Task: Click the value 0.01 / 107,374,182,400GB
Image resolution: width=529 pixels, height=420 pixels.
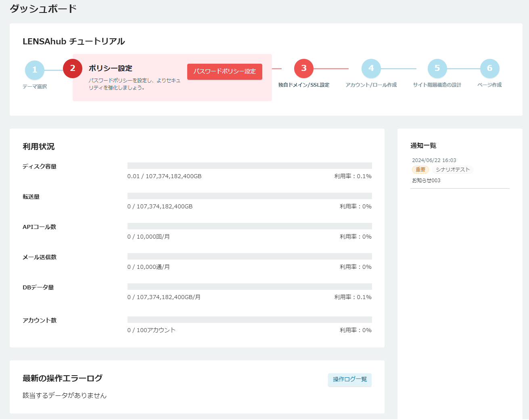Action: [165, 176]
